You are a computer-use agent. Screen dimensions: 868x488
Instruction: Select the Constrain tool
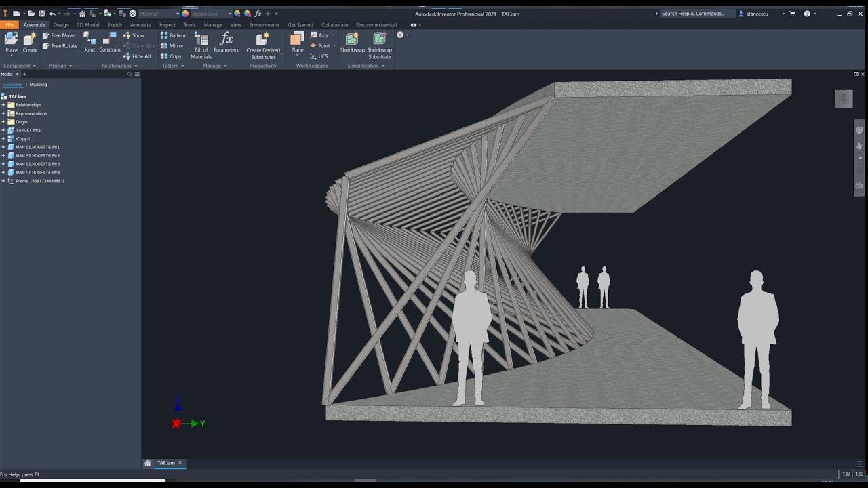click(x=110, y=42)
